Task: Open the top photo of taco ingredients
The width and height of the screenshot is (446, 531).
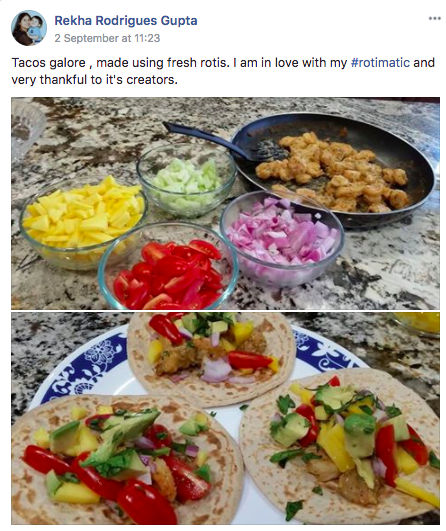Action: click(225, 203)
